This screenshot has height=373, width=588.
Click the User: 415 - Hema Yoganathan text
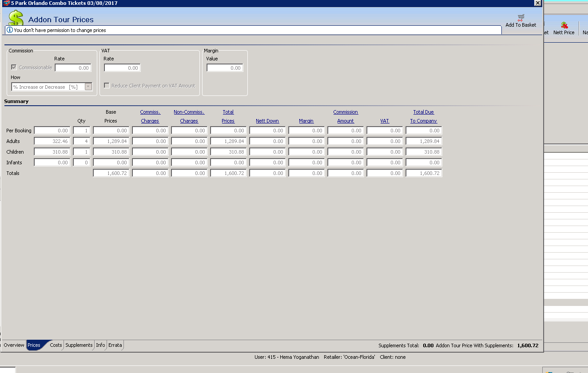pyautogui.click(x=287, y=357)
